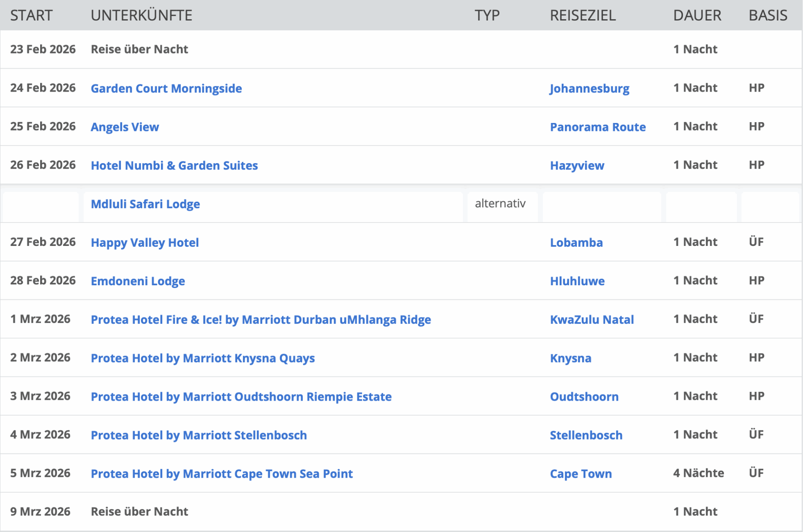Open the KwaZulu Natal destination link
The image size is (803, 532).
point(592,320)
